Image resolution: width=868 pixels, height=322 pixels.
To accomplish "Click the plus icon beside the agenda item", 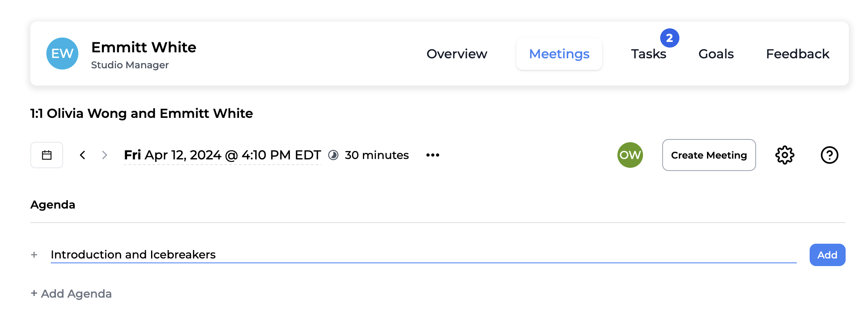I will tap(34, 255).
